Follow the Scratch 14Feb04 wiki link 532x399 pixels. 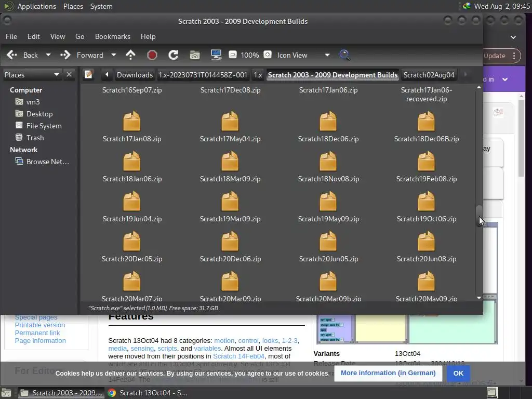[x=238, y=356]
